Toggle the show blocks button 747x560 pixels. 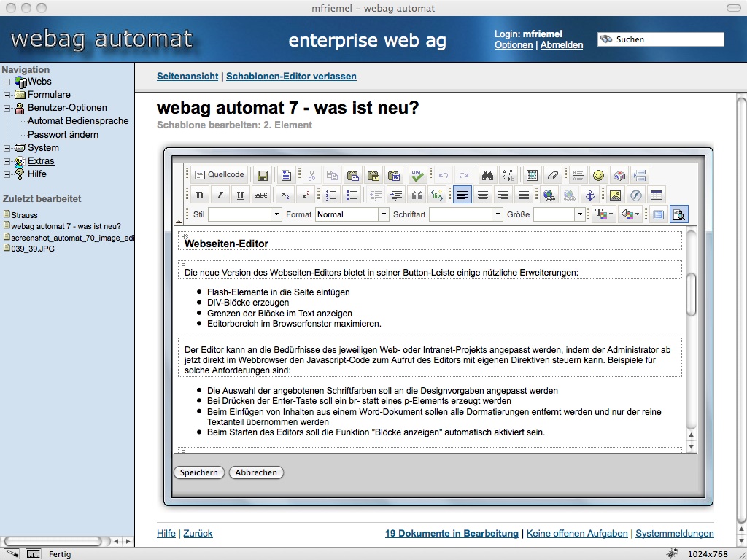678,214
